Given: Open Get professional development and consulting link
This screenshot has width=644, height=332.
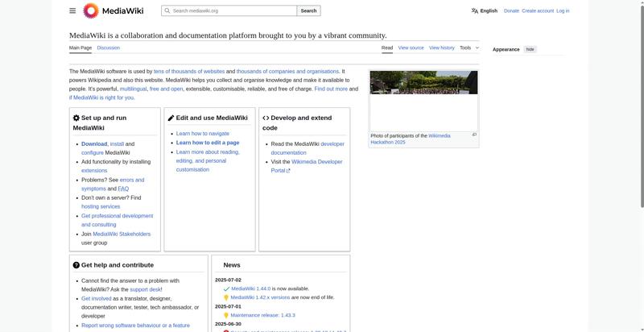Looking at the screenshot, I should coord(117,220).
